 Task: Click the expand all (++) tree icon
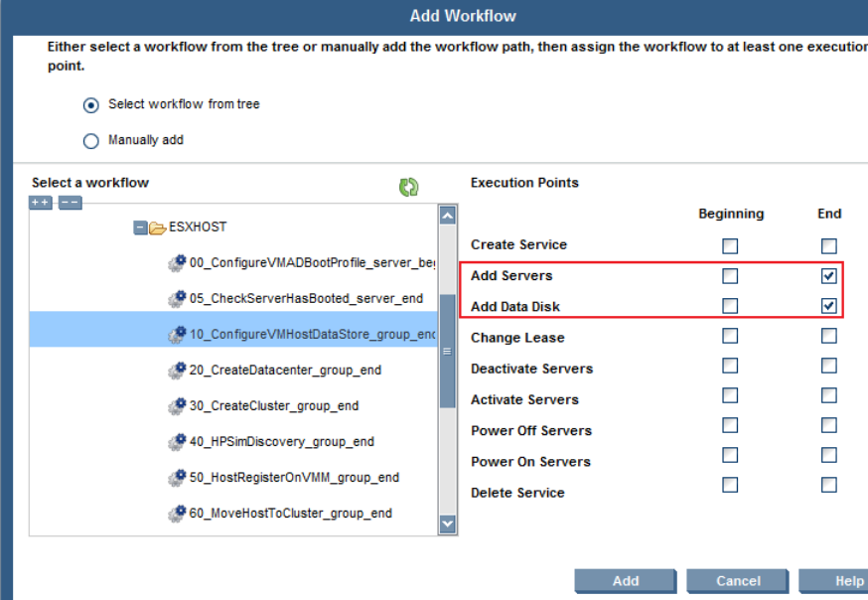(x=41, y=203)
